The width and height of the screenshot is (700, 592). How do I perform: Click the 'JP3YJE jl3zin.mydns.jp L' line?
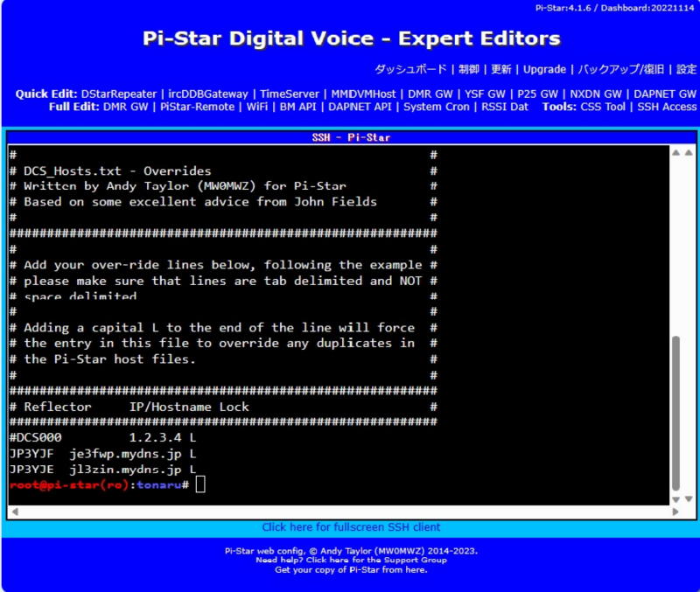(x=102, y=470)
